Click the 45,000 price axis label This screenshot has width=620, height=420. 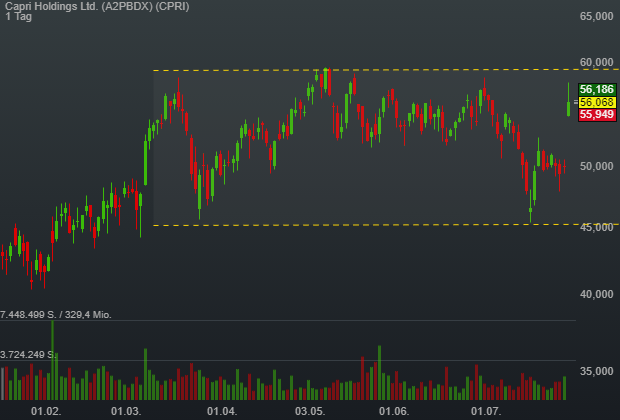[596, 227]
